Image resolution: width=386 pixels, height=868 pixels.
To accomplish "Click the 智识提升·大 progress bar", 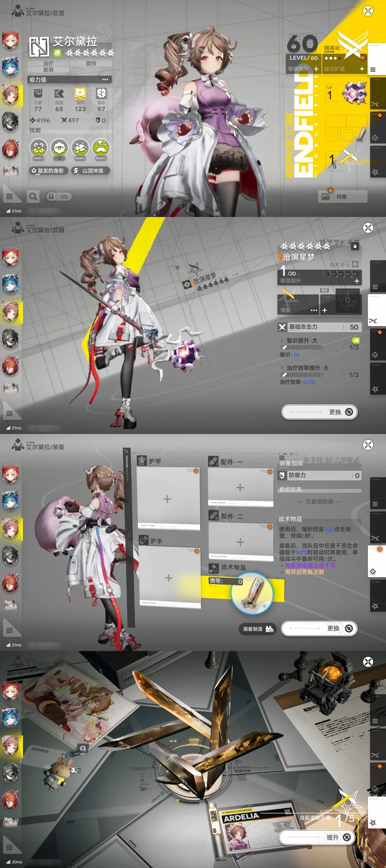I will pyautogui.click(x=301, y=348).
